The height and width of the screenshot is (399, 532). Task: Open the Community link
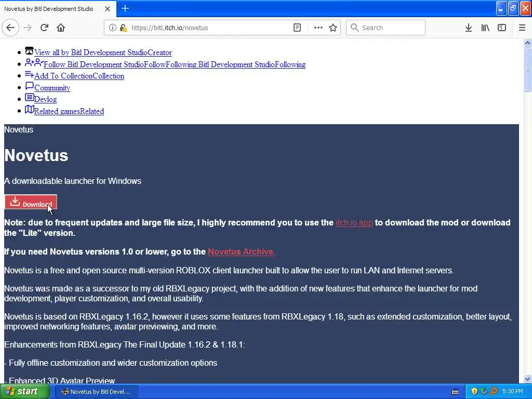[x=52, y=88]
